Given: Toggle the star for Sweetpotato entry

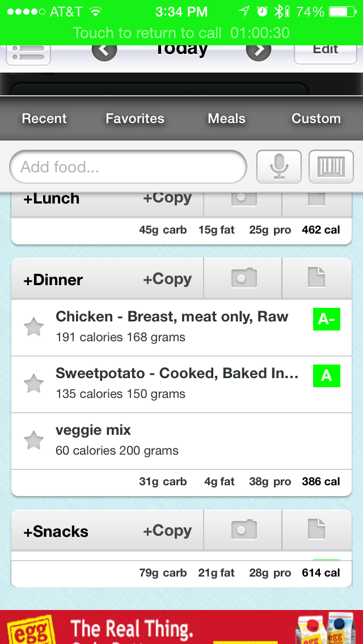Looking at the screenshot, I should pyautogui.click(x=33, y=384).
